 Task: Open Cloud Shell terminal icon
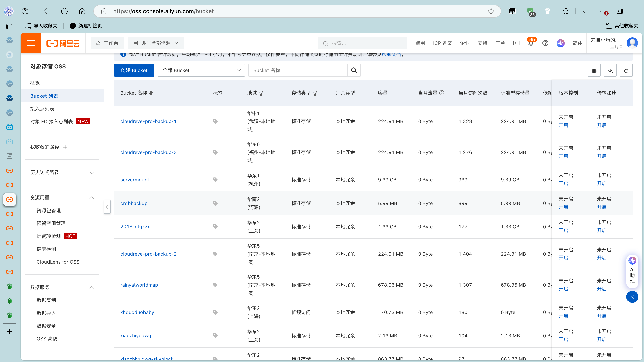(x=516, y=43)
